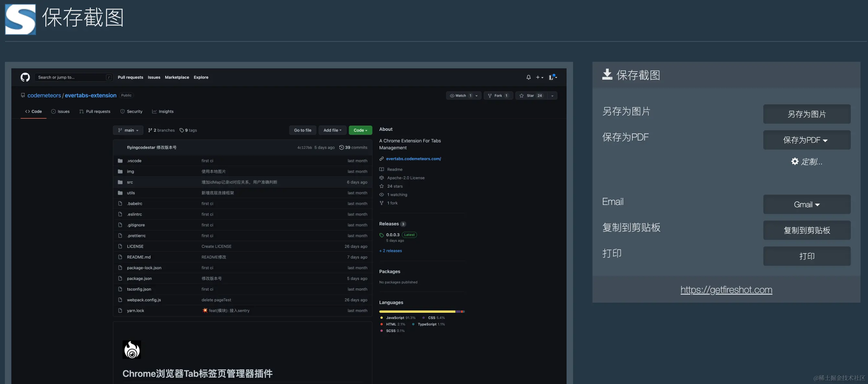The height and width of the screenshot is (384, 868).
Task: Click the GitHub octocat logo
Action: click(x=25, y=77)
